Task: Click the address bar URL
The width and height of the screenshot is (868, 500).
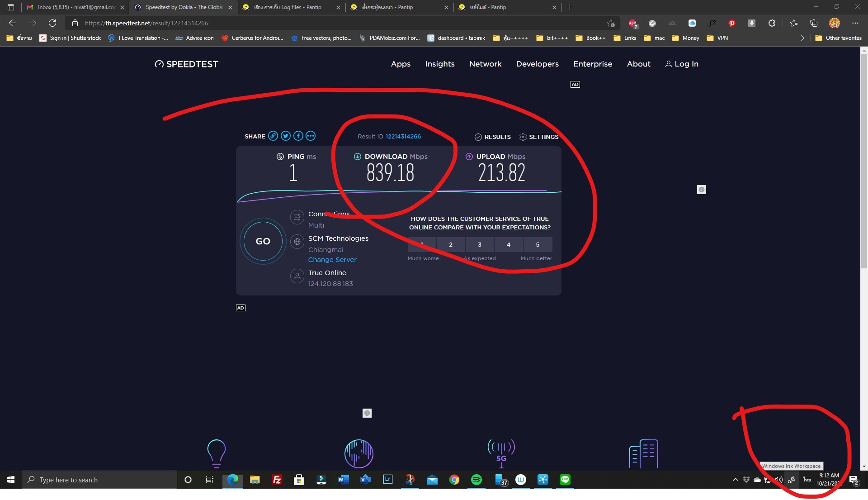Action: (146, 23)
